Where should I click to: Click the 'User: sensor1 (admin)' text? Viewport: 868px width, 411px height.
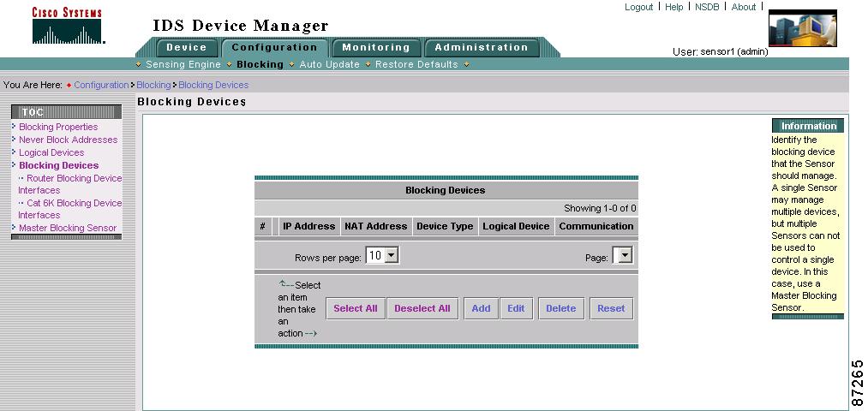coord(721,52)
